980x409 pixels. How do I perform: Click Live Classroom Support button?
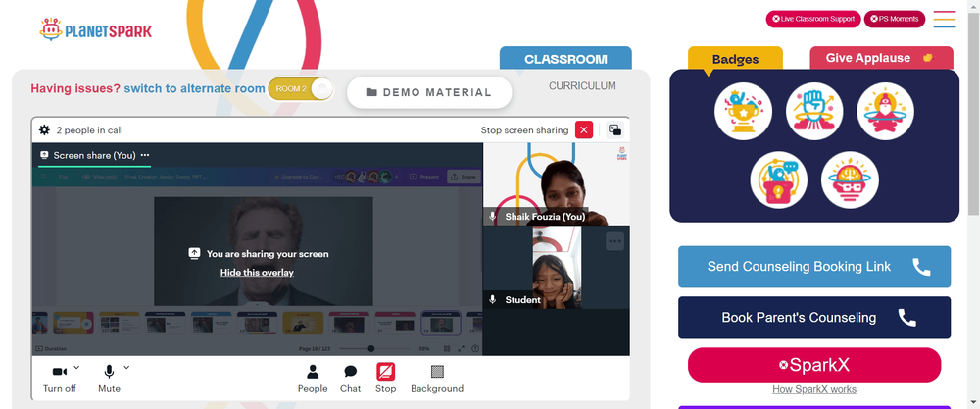(x=813, y=19)
